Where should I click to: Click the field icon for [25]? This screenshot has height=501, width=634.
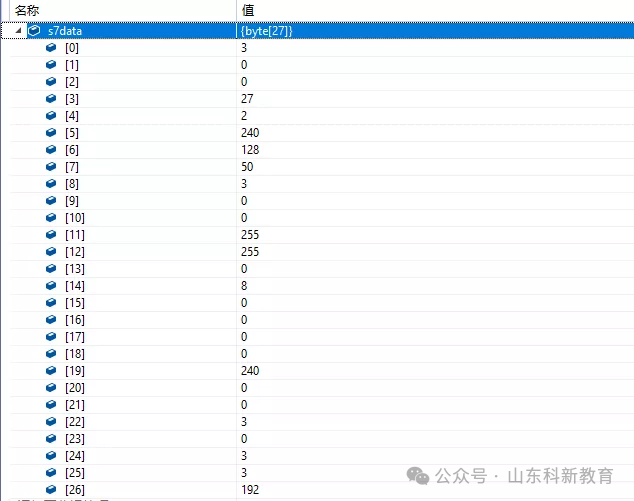pos(51,472)
